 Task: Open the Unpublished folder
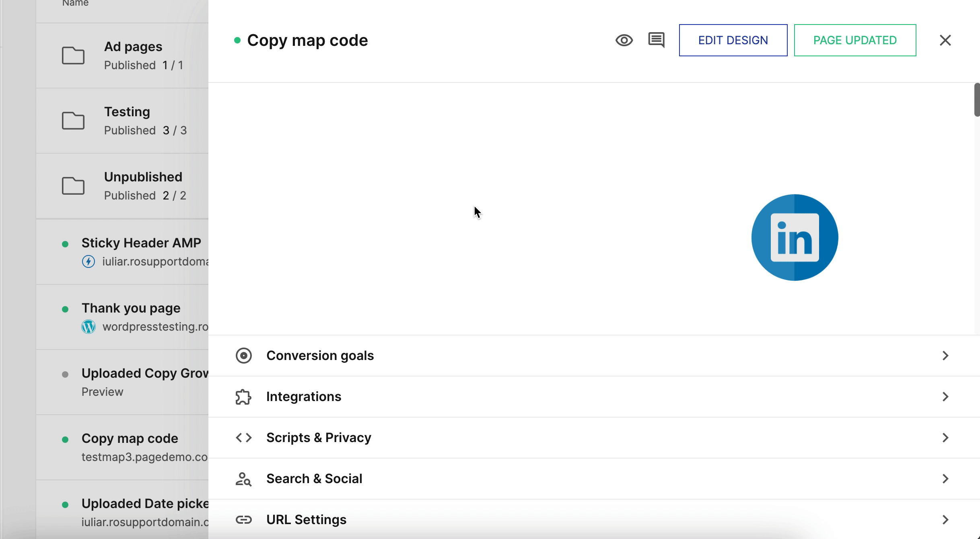click(122, 186)
